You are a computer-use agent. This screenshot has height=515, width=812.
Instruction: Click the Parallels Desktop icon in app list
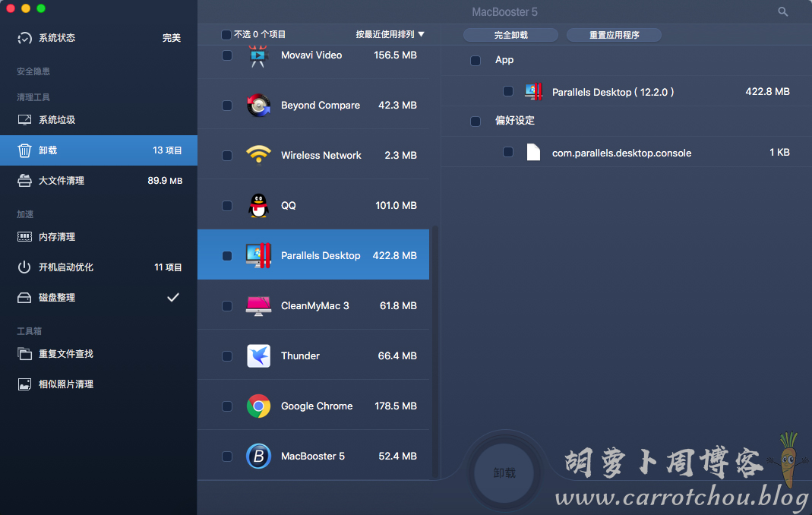coord(258,255)
